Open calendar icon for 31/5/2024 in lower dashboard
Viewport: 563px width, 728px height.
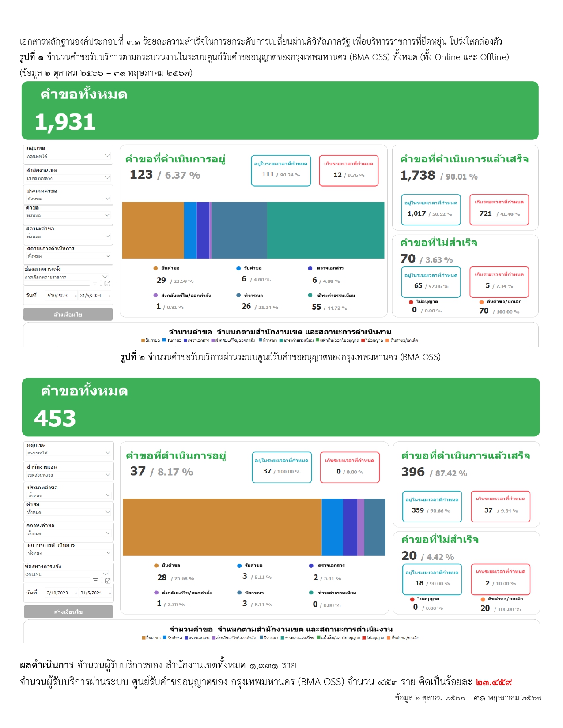coord(110,593)
